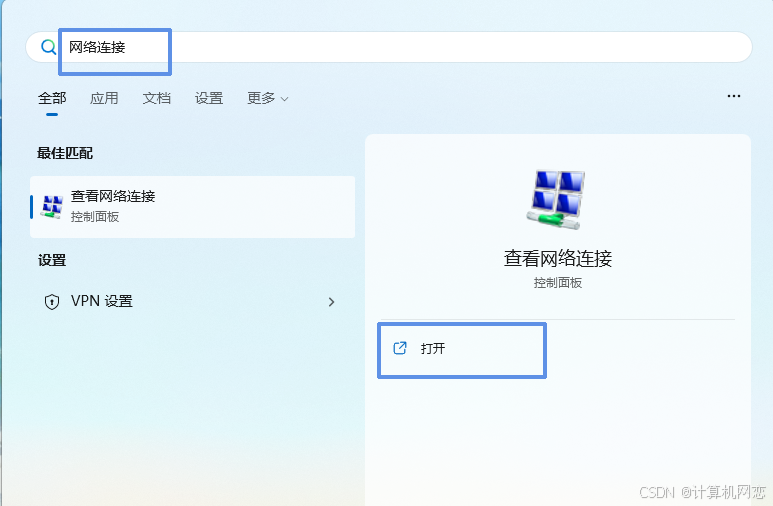
Task: Select the 查看网络连接 best match result
Action: (192, 207)
